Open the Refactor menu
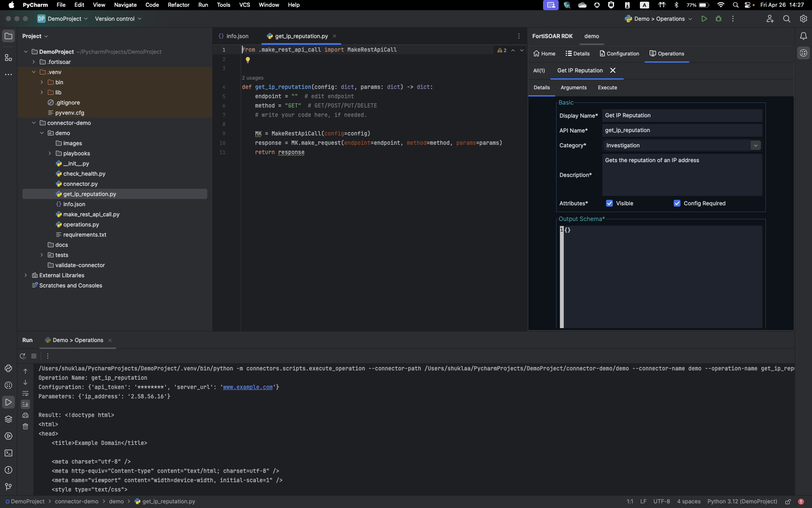 click(x=178, y=5)
